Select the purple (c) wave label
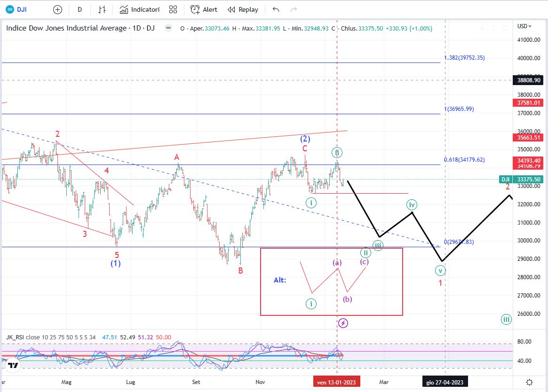This screenshot has width=548, height=392. tap(365, 262)
